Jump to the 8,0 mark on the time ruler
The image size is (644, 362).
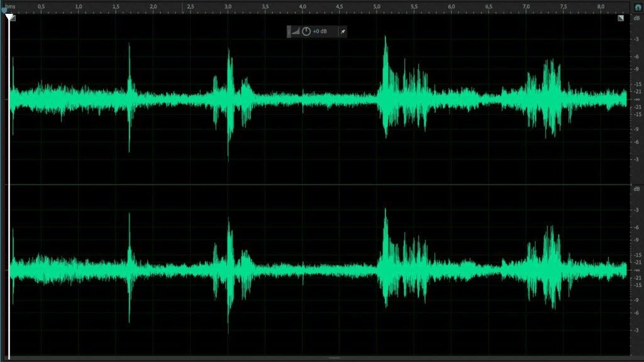[601, 6]
